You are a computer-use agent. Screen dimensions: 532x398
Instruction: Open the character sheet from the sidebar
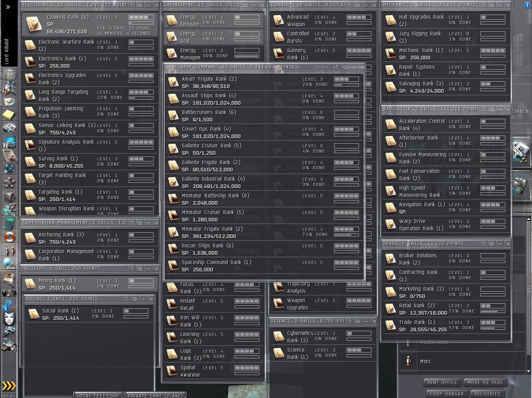[9, 73]
